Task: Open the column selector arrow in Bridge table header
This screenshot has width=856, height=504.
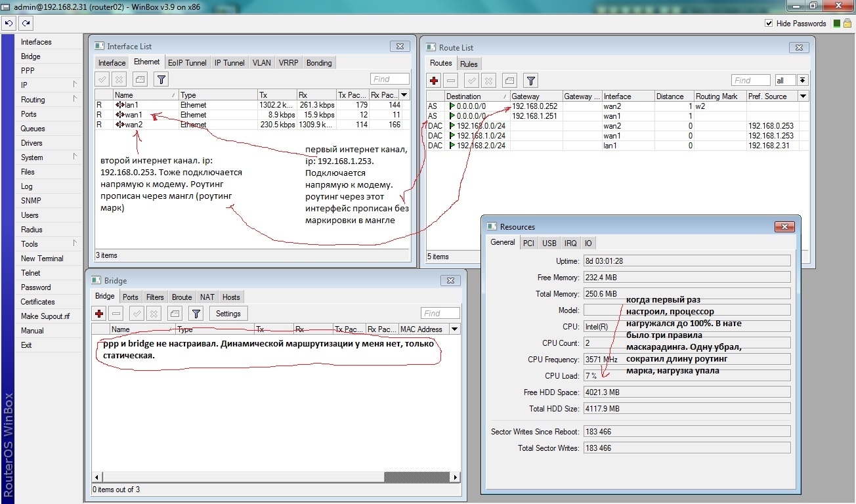Action: (454, 329)
